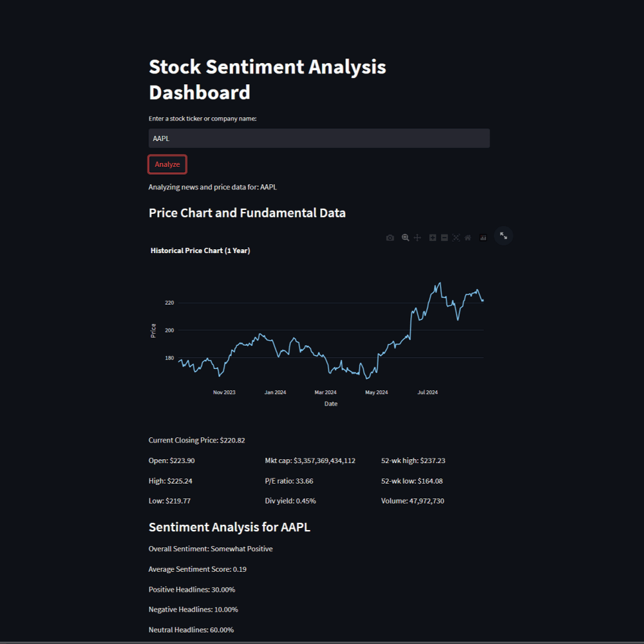
Task: Click the Historical Price Chart title
Action: (x=200, y=251)
